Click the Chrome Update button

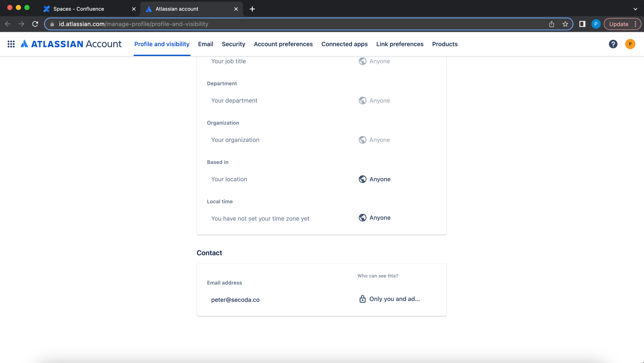(619, 24)
